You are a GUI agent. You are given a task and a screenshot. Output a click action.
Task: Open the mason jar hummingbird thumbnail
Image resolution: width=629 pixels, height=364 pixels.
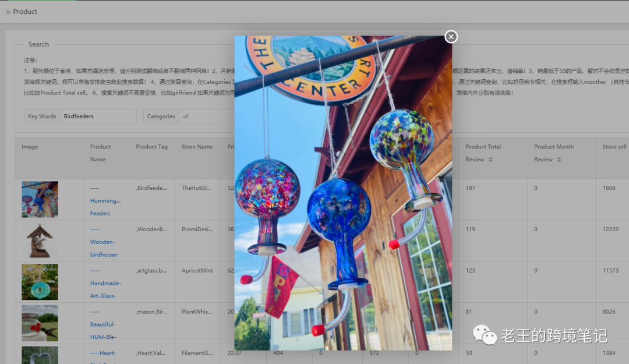[x=40, y=323]
